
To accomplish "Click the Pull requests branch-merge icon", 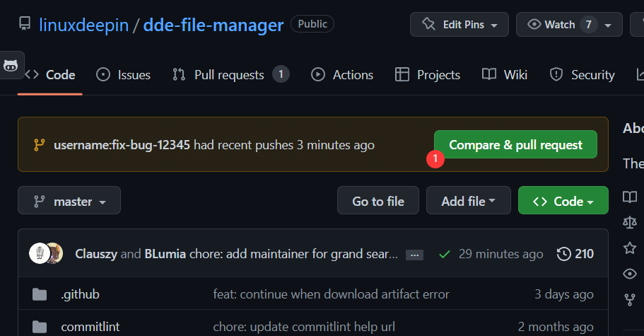I will pos(179,74).
